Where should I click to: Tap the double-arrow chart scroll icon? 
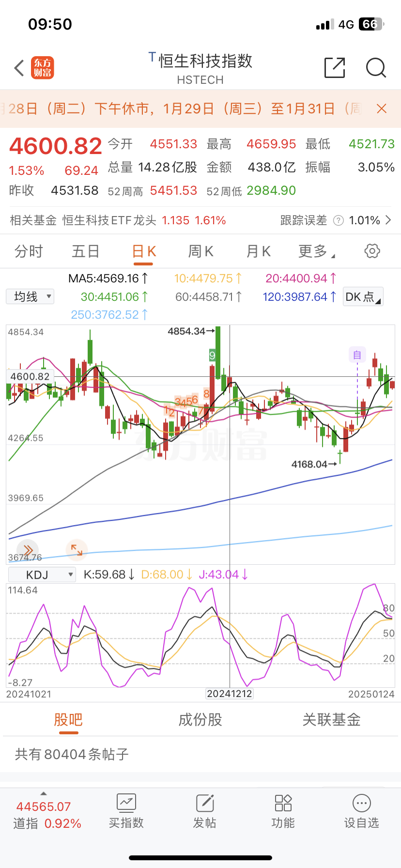tap(28, 550)
